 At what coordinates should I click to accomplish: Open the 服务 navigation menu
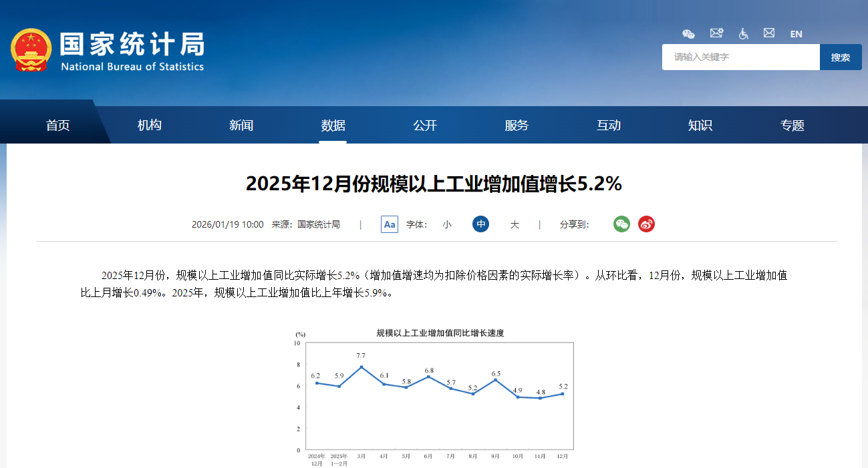[x=517, y=125]
